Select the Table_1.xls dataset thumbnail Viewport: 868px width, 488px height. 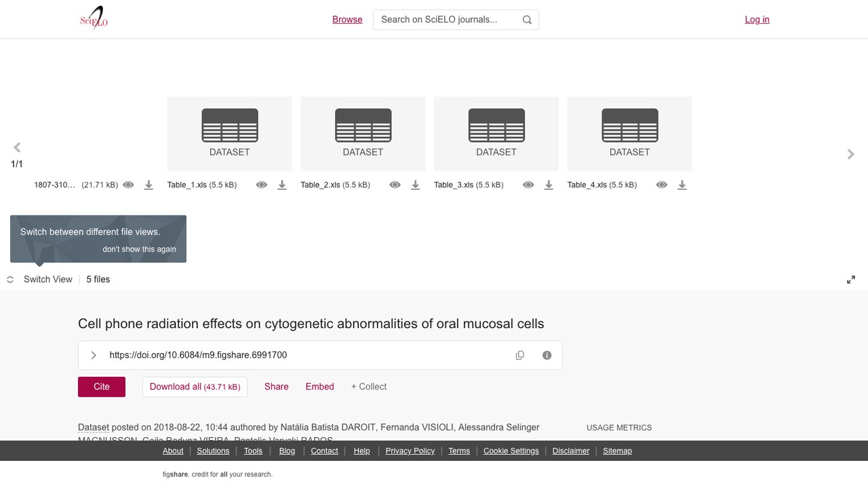tap(230, 134)
